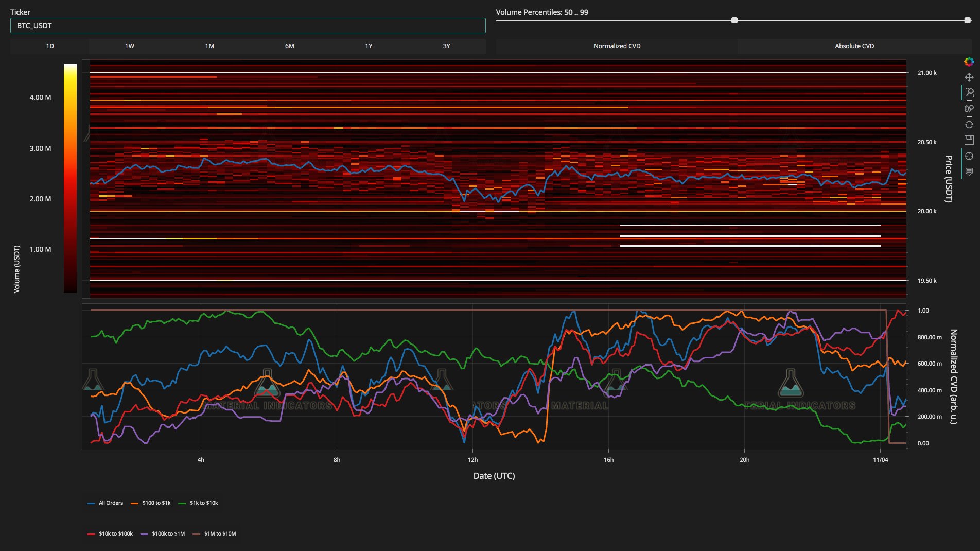Click the Bokeh logo icon
Image resolution: width=980 pixels, height=551 pixels.
(x=969, y=62)
